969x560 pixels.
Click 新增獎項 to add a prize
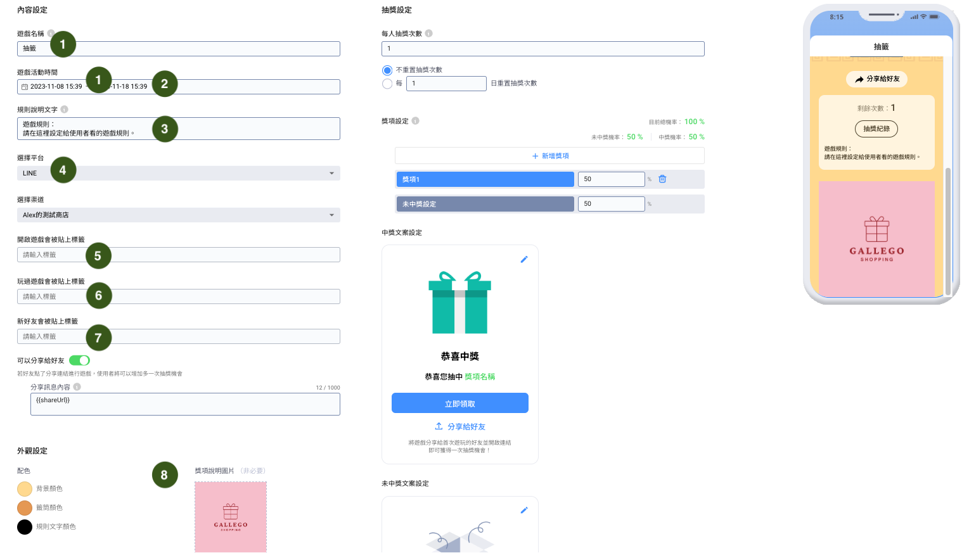coord(549,156)
